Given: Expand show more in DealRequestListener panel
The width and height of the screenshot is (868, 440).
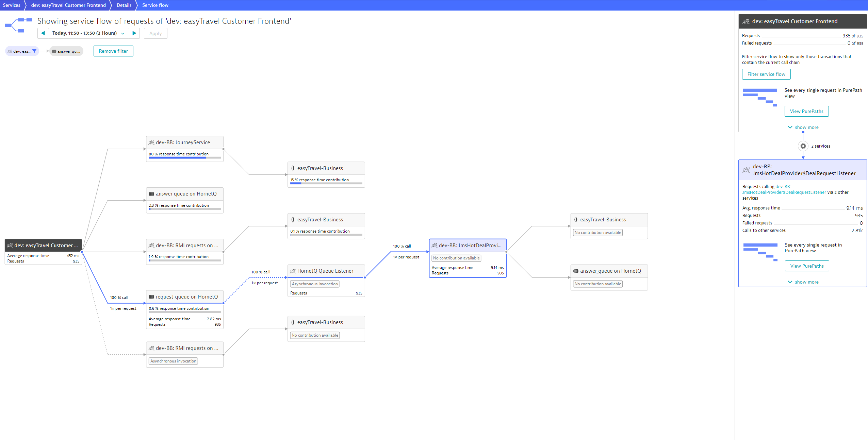Looking at the screenshot, I should 803,282.
